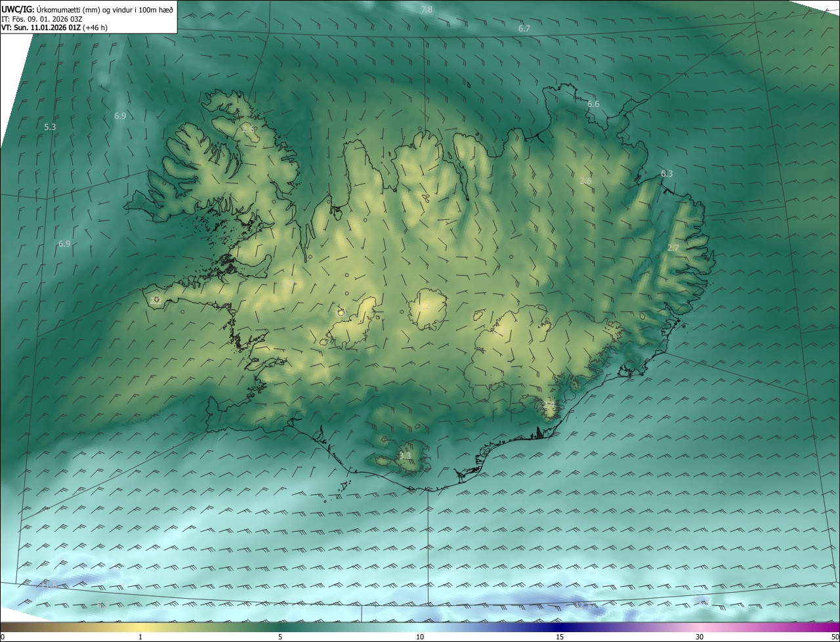Click the '30' tick on the color scale
Viewport: 840px width, 642px height.
tap(700, 637)
